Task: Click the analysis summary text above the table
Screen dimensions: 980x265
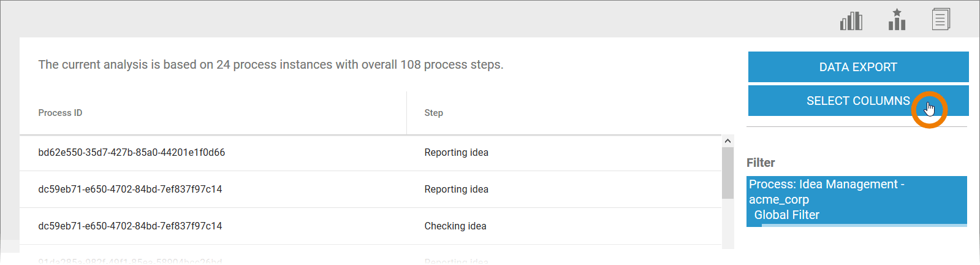Action: (270, 65)
